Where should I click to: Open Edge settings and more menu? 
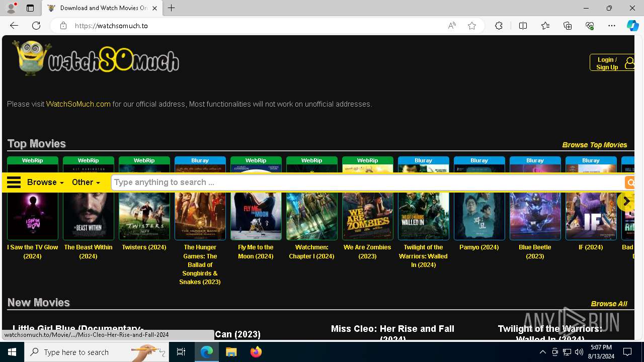612,26
